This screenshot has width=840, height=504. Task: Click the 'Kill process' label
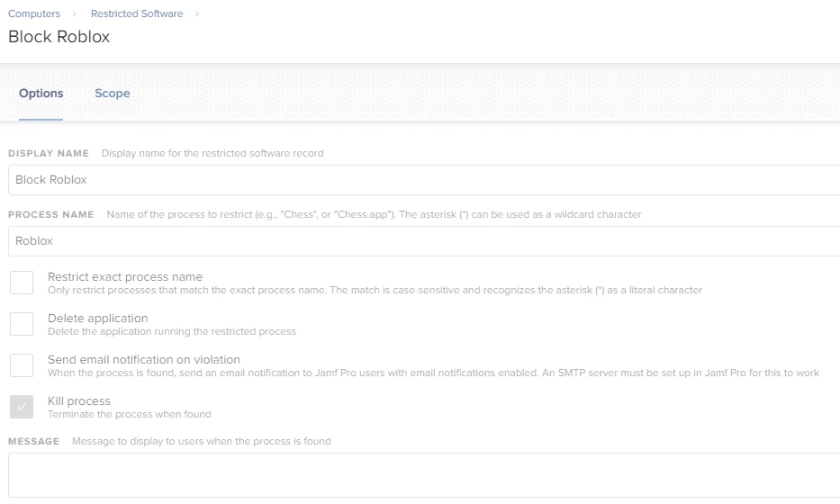click(78, 401)
